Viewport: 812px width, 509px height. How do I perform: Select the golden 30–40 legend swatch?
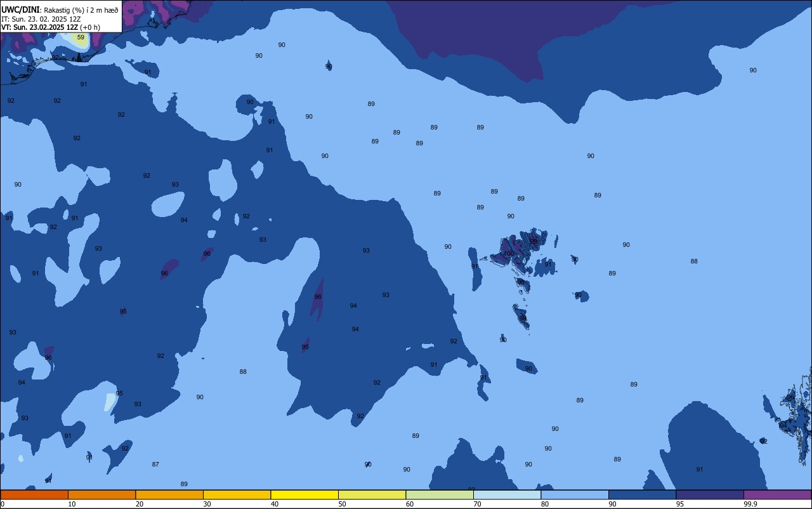coord(237,494)
